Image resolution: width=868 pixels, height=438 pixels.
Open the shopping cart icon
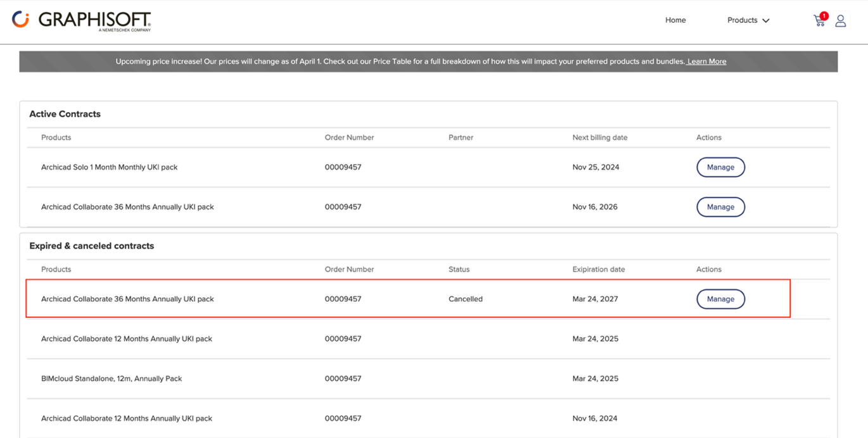[x=819, y=22]
